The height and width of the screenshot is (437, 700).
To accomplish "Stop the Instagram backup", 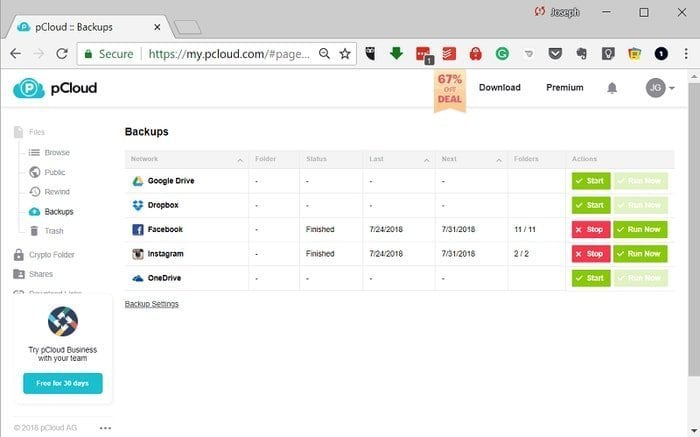I will (x=591, y=254).
